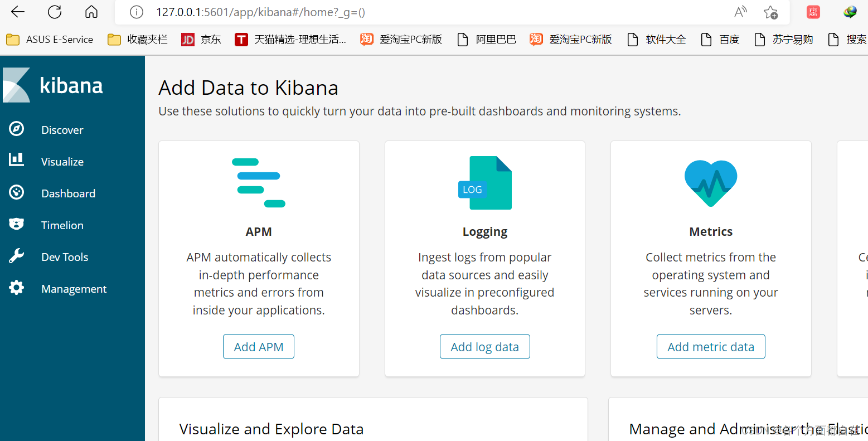Click the Add log data button
This screenshot has width=868, height=441.
[485, 347]
